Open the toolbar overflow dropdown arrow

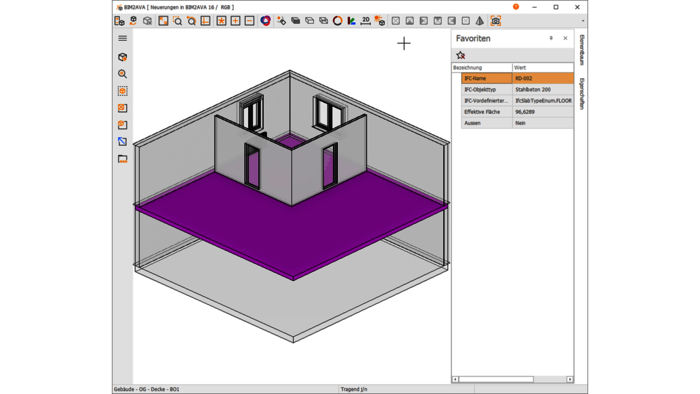[583, 21]
